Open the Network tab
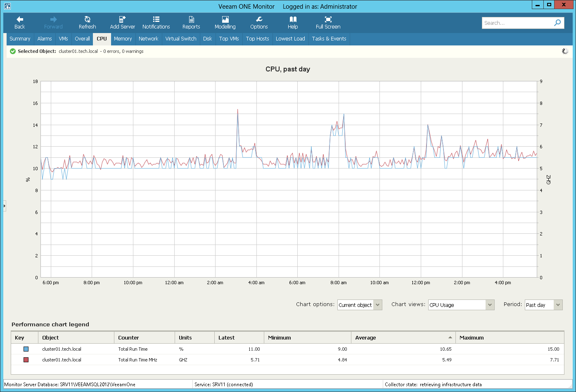The width and height of the screenshot is (576, 392). 148,39
